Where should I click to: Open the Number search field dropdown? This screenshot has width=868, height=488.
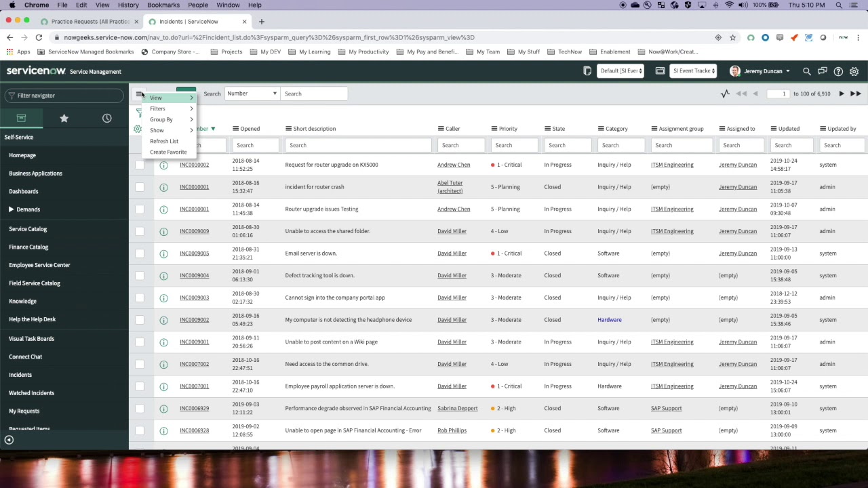(x=252, y=94)
